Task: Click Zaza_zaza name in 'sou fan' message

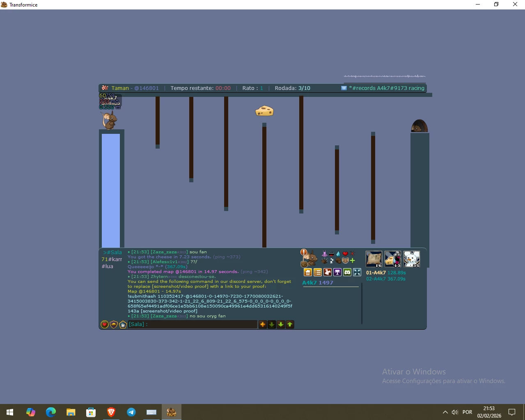Action: (x=164, y=252)
